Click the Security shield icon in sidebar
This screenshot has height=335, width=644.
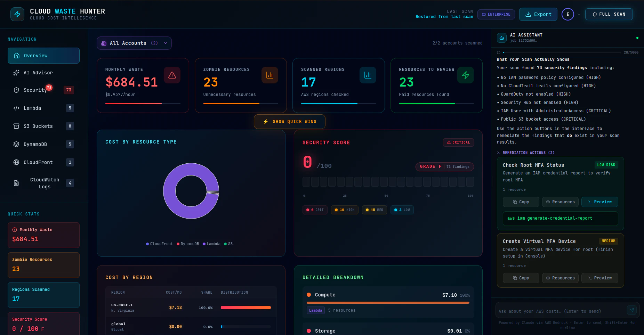[x=16, y=90]
